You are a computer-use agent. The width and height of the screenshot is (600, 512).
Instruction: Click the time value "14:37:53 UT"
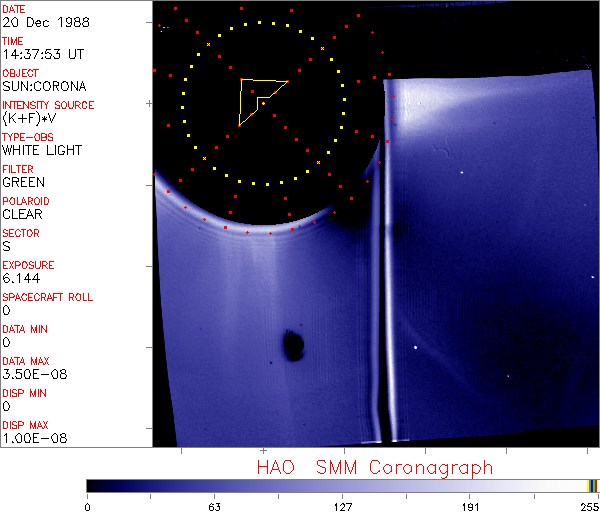pos(42,54)
